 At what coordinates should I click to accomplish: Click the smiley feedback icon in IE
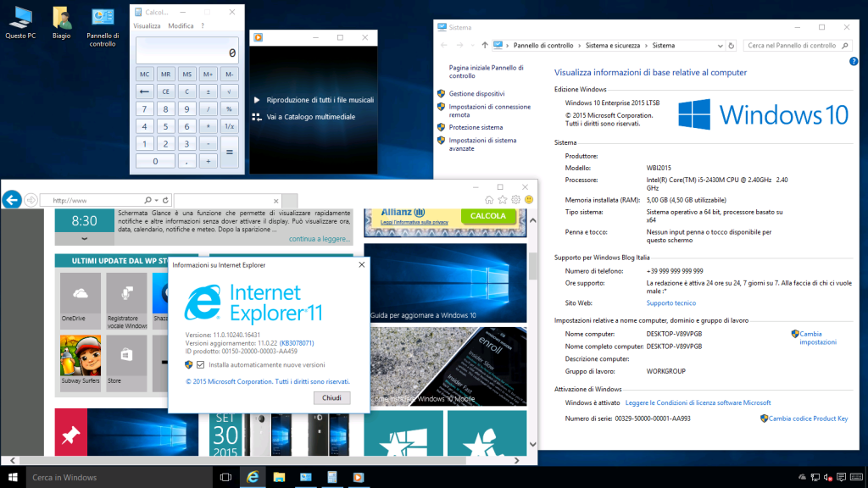[529, 200]
